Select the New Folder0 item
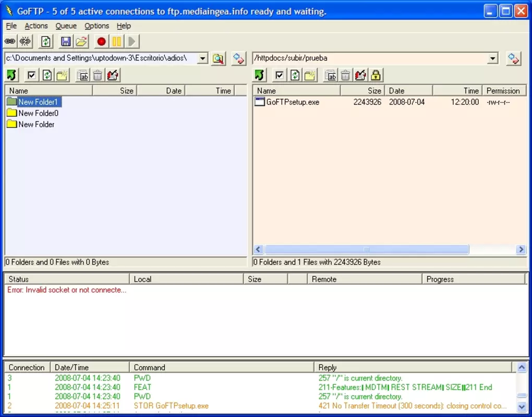 click(x=33, y=113)
